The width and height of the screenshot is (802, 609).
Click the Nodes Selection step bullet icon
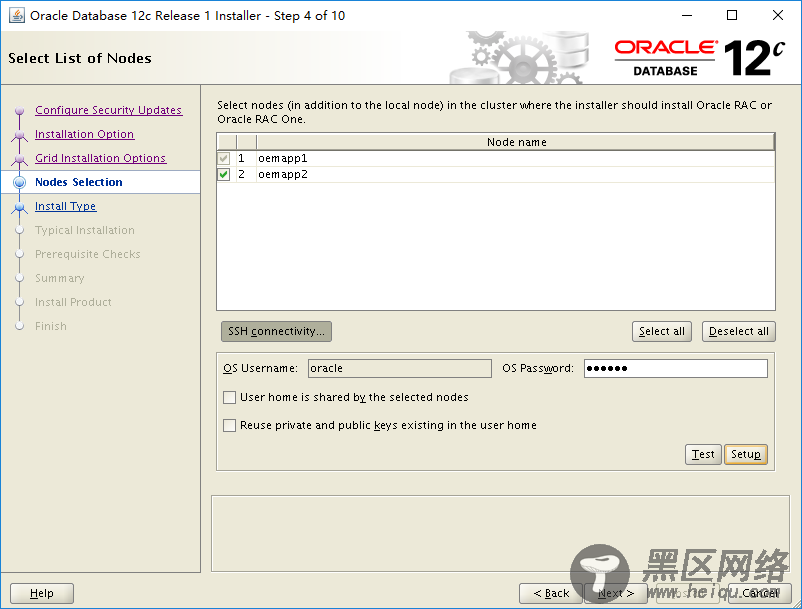coord(19,182)
